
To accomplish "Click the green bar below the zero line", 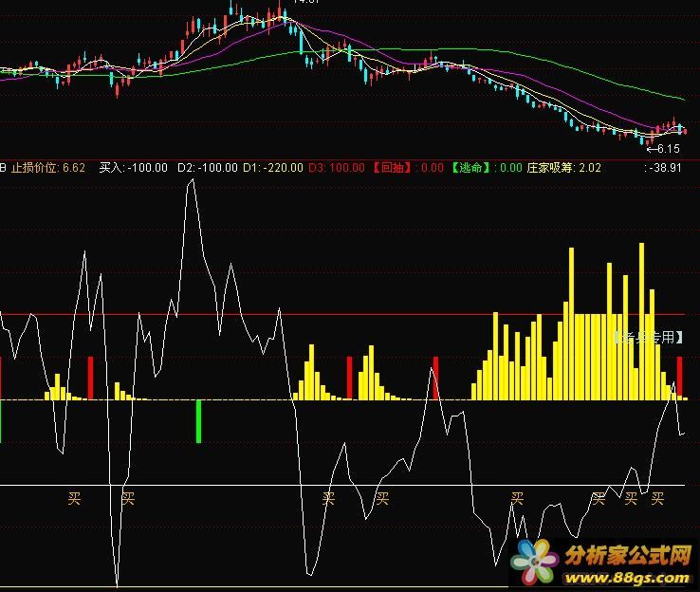I will (x=198, y=421).
